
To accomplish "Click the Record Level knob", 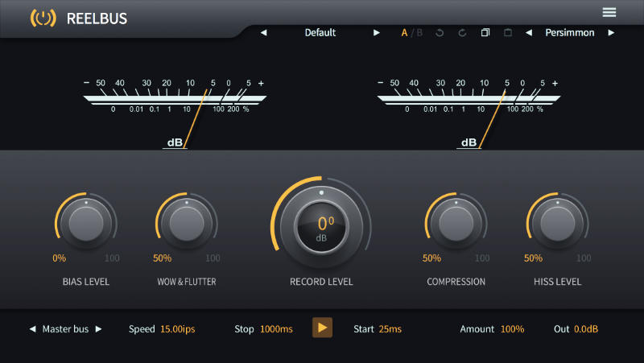I will [321, 226].
